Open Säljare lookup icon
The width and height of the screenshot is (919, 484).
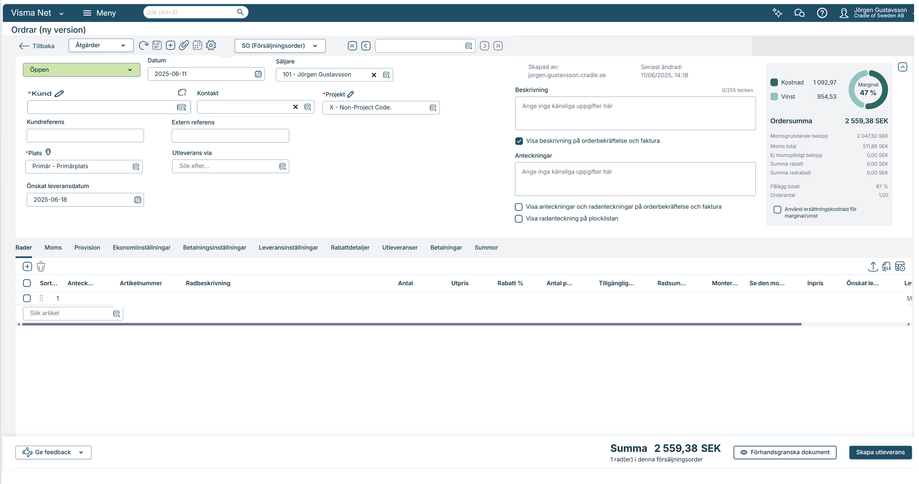tap(386, 74)
